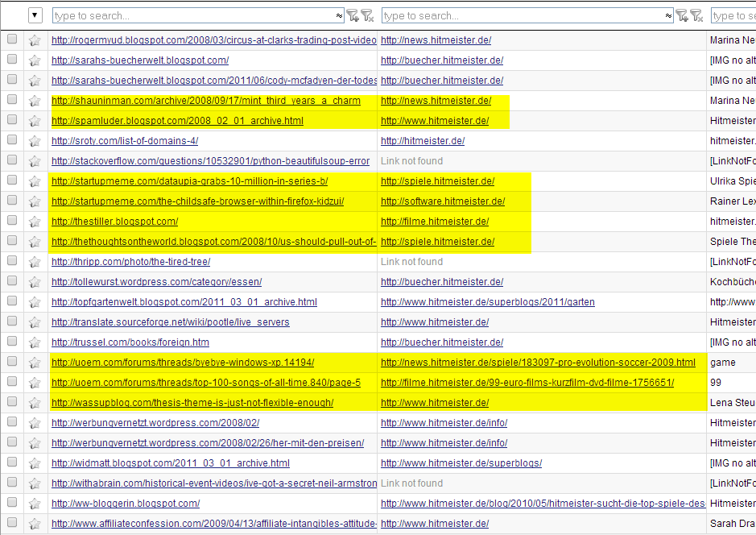
Task: Star the uoem.com byebye-windows-xp row
Action: tap(35, 363)
